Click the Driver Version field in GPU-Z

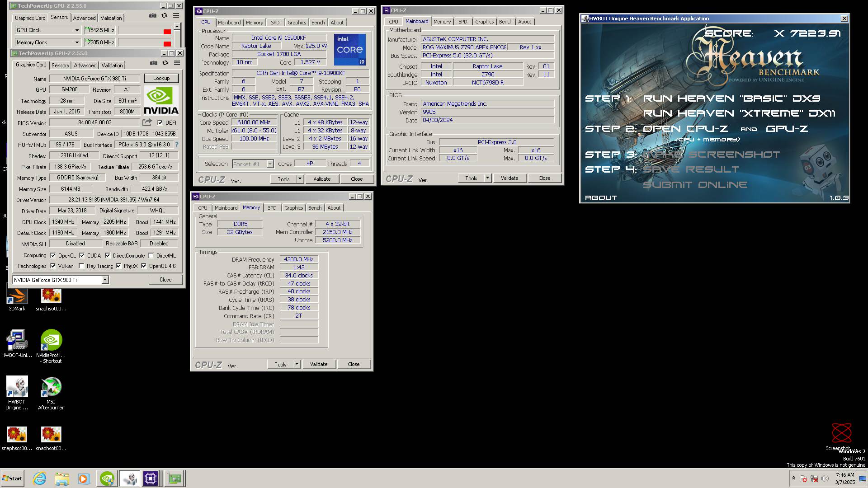113,200
